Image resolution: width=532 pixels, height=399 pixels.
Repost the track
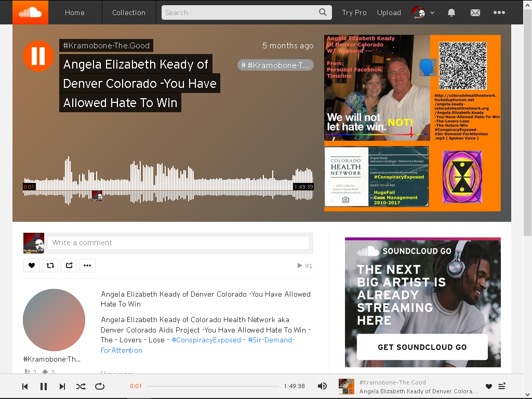[50, 265]
